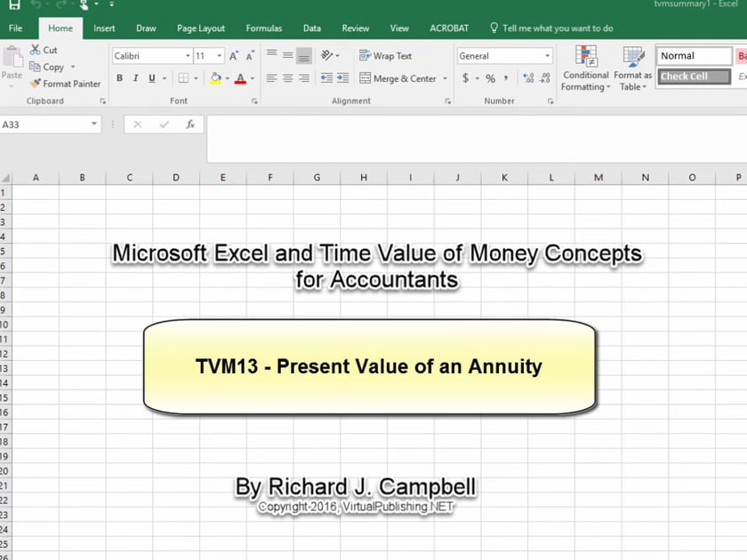
Task: Select the Normal cell style
Action: tap(695, 56)
